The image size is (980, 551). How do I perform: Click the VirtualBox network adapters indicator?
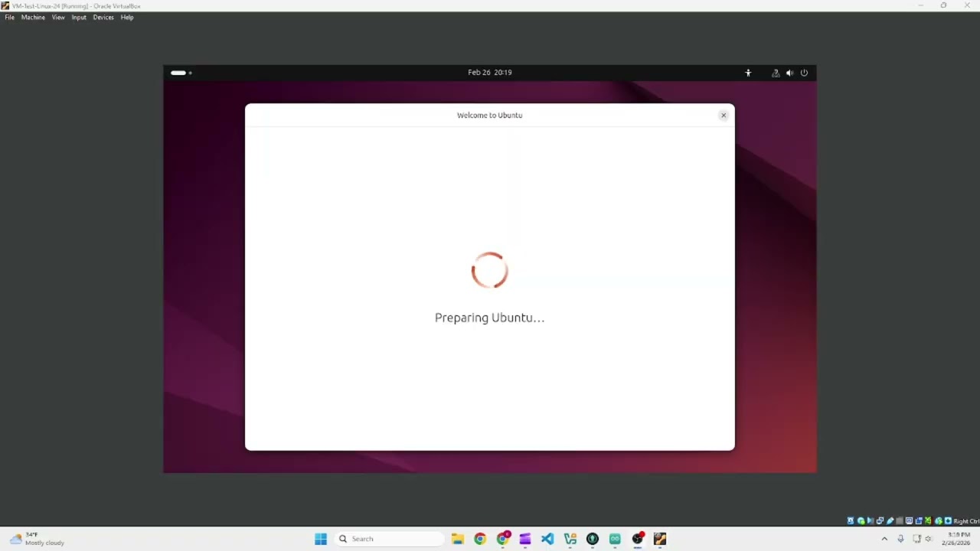(x=880, y=521)
